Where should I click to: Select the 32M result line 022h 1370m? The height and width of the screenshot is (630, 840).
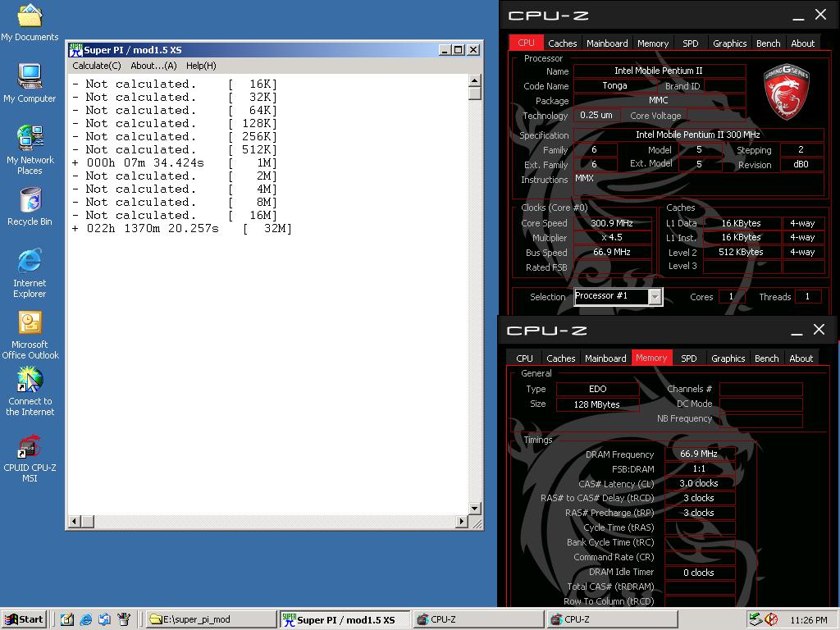point(181,229)
